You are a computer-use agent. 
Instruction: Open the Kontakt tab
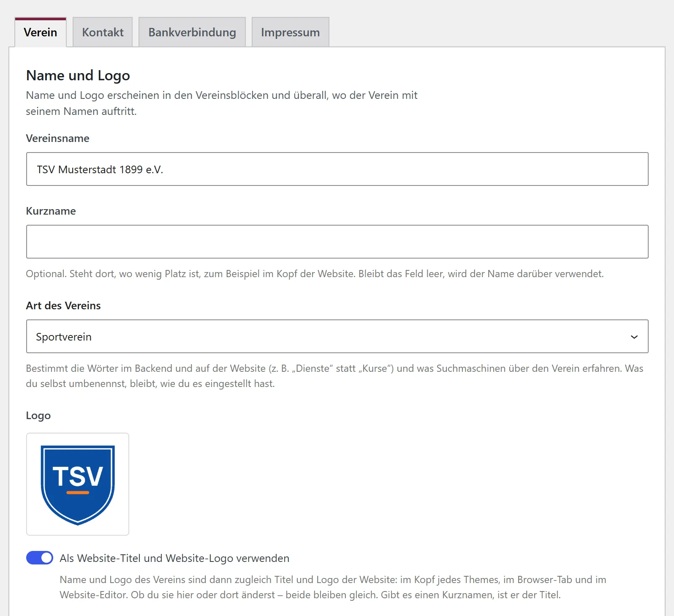(103, 32)
